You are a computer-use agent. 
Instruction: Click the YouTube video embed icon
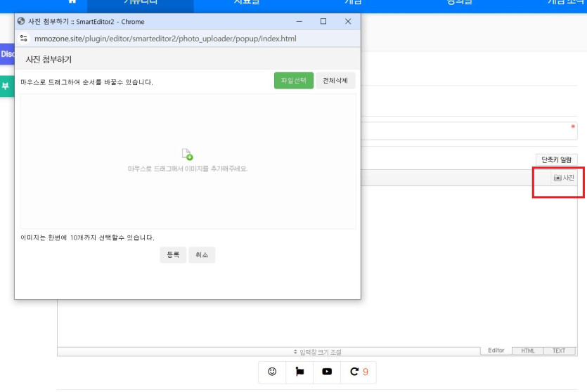[x=327, y=372]
